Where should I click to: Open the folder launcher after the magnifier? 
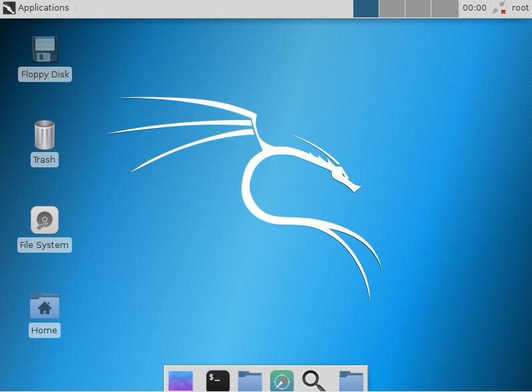[351, 381]
